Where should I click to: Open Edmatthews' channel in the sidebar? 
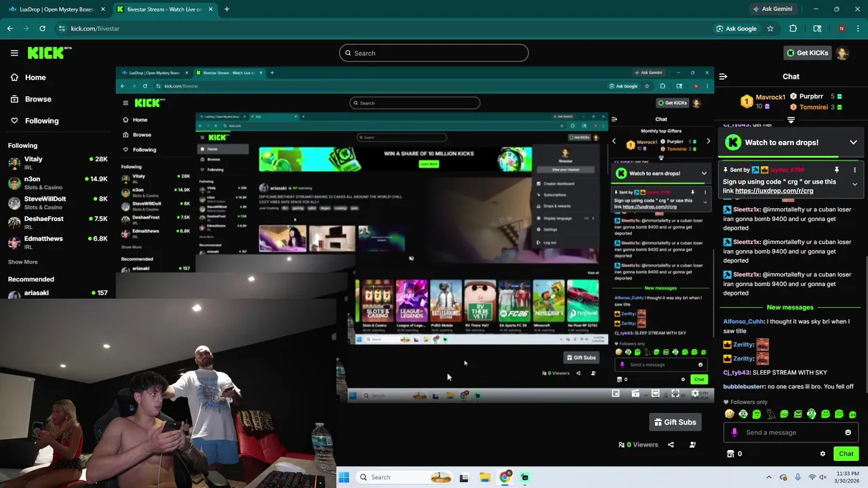(x=58, y=243)
